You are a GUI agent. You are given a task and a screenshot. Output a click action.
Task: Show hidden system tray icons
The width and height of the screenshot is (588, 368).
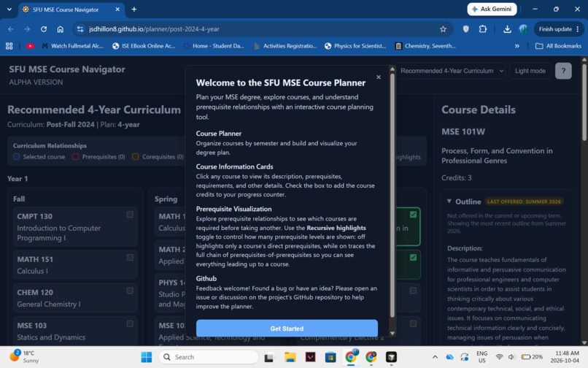[x=435, y=357]
